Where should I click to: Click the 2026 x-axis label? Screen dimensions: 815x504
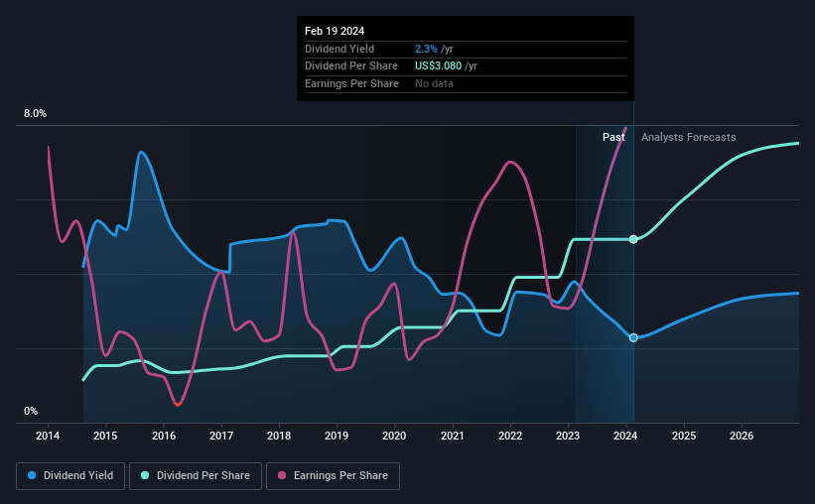[x=742, y=436]
